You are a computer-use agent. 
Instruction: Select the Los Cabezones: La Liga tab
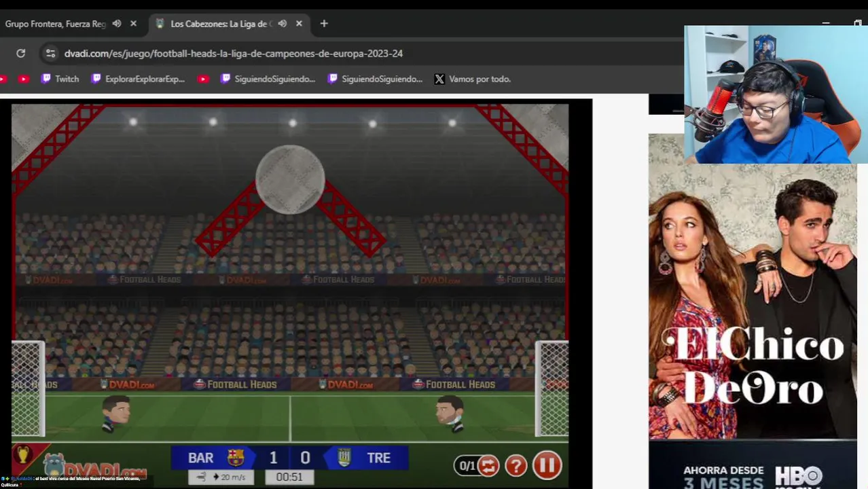(x=221, y=24)
